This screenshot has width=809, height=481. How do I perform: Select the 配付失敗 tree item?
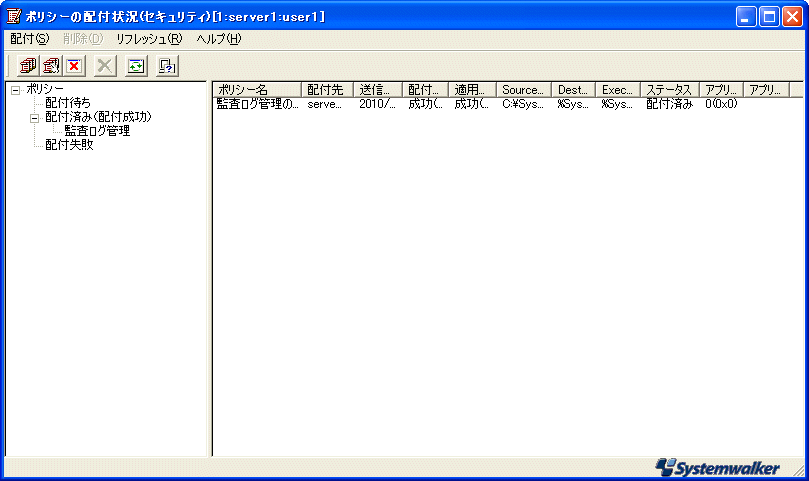pos(69,145)
